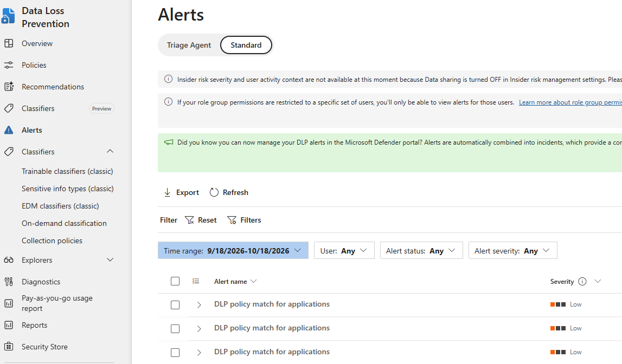Click the Filters funnel icon

[232, 220]
